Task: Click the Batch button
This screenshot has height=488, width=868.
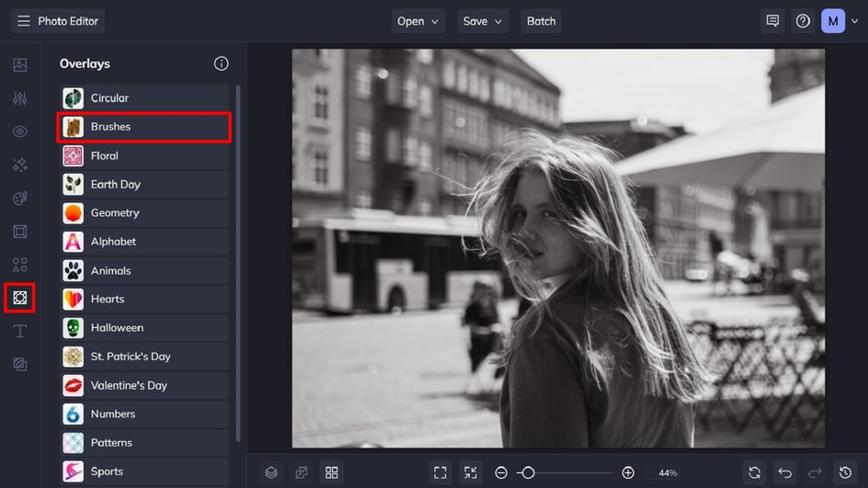Action: 541,21
